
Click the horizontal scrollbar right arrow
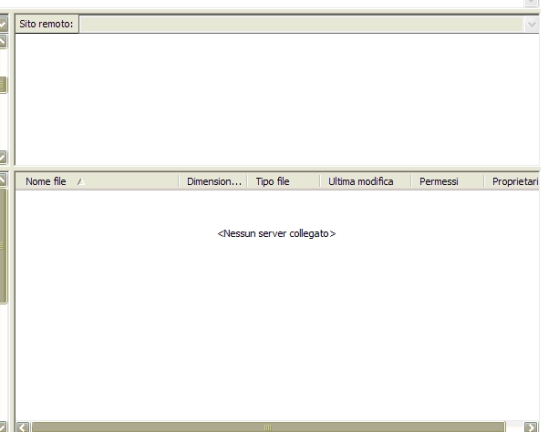(x=530, y=427)
